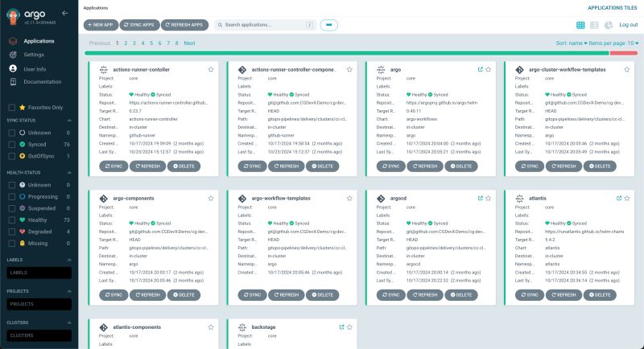Star the argo application card
The width and height of the screenshot is (644, 349).
(489, 69)
